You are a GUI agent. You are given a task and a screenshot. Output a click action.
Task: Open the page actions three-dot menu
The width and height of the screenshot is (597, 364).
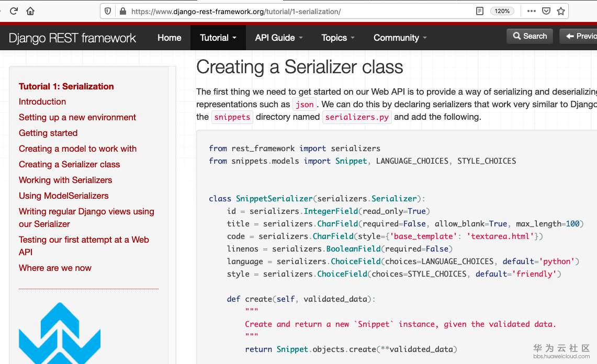pos(531,11)
